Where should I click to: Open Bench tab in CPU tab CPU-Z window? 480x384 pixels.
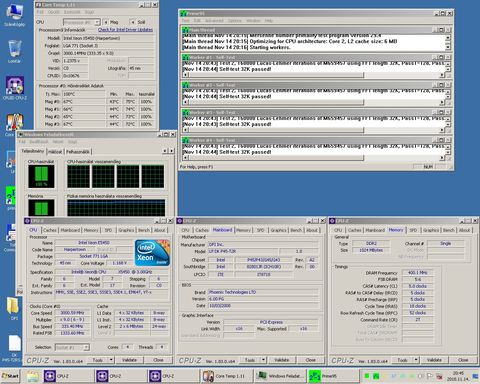click(144, 230)
